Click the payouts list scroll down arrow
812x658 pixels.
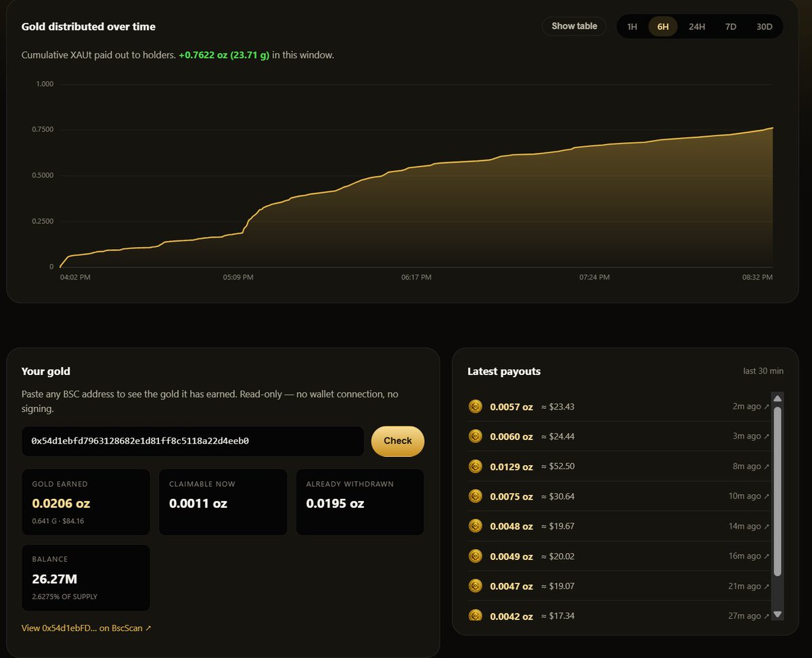pyautogui.click(x=777, y=614)
